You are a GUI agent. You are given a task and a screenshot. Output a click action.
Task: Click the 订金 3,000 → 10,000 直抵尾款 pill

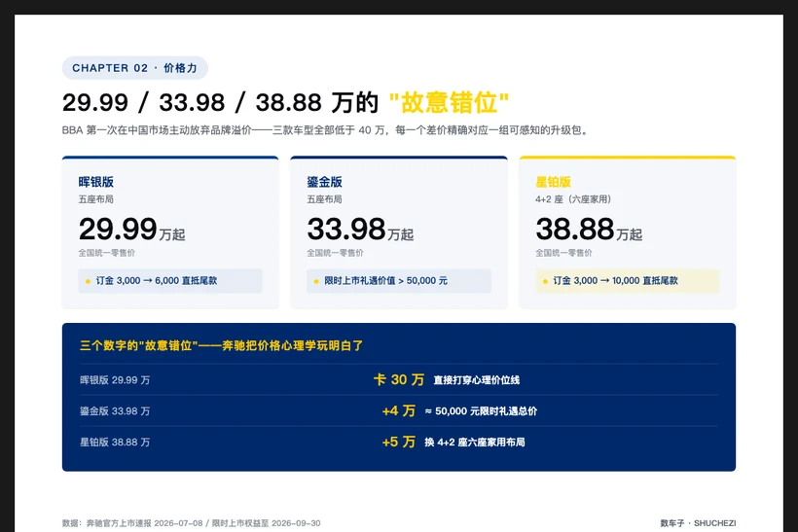tap(627, 281)
